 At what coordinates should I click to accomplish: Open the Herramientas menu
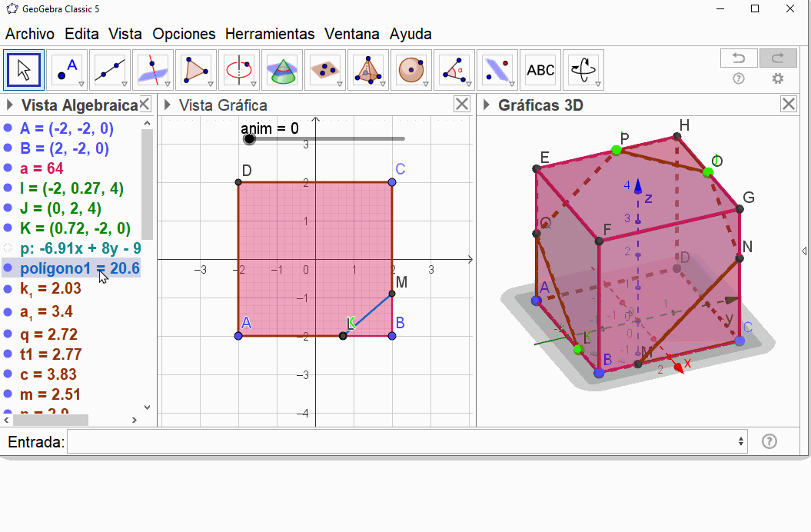[270, 34]
